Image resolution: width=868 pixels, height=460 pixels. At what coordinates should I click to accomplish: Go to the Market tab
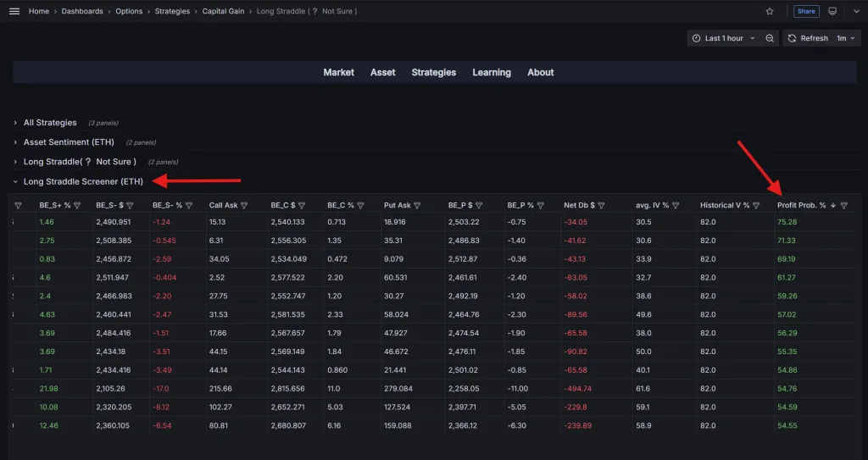[x=338, y=73]
